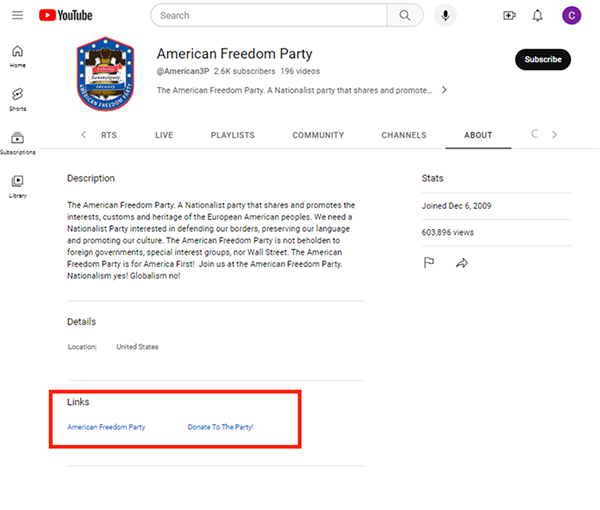
Task: Open Library in the sidebar
Action: pos(18,185)
